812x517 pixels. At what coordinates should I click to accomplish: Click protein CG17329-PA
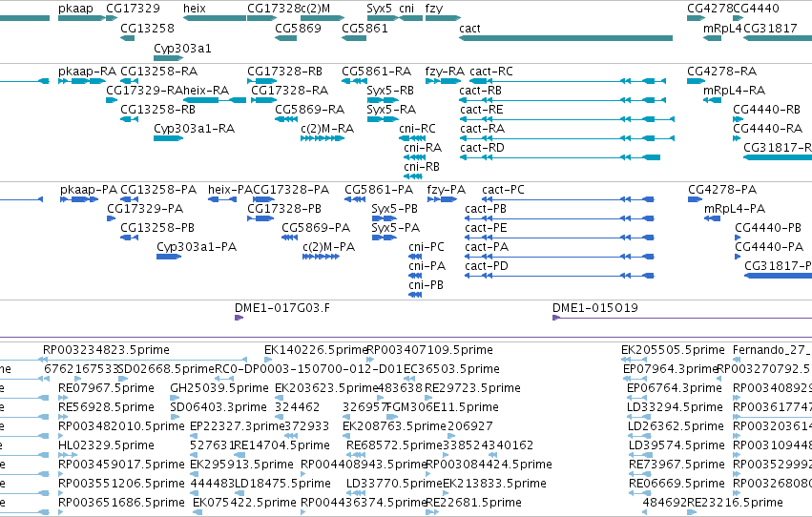145,209
